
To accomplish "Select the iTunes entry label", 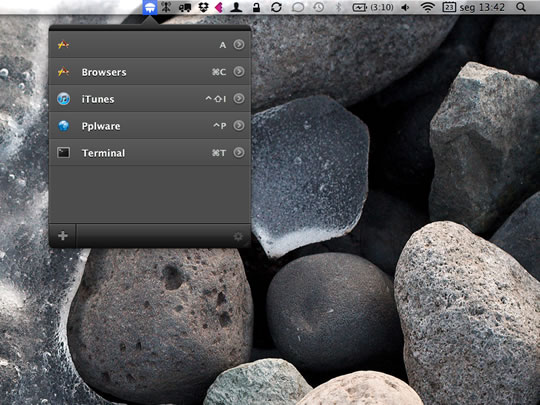I will pyautogui.click(x=98, y=99).
